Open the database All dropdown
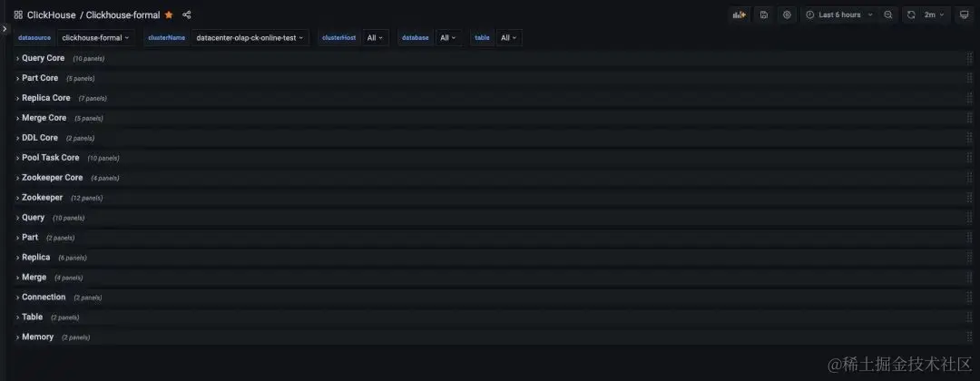 pos(448,37)
